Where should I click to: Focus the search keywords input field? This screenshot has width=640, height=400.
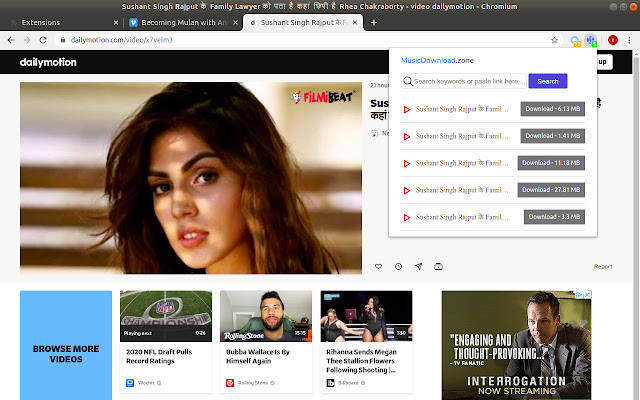[468, 81]
